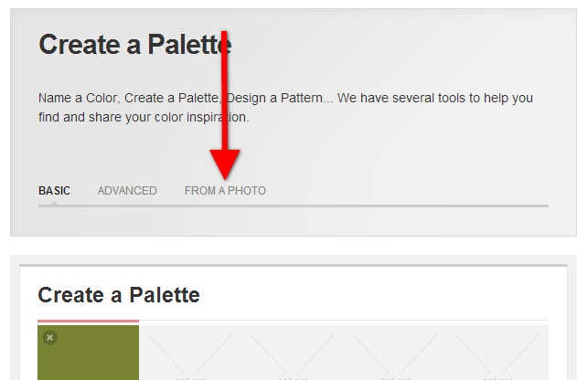
Task: Click the fifth empty color slot
Action: pos(498,354)
